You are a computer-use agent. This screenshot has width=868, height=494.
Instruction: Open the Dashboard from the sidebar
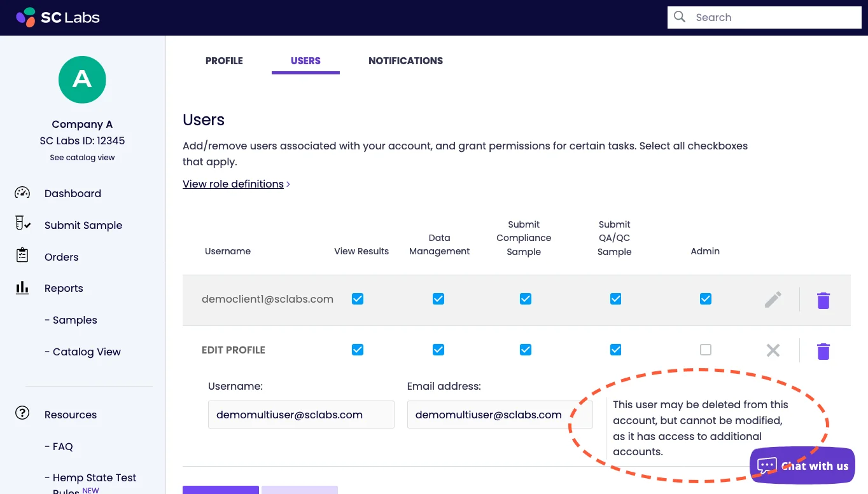pyautogui.click(x=73, y=193)
